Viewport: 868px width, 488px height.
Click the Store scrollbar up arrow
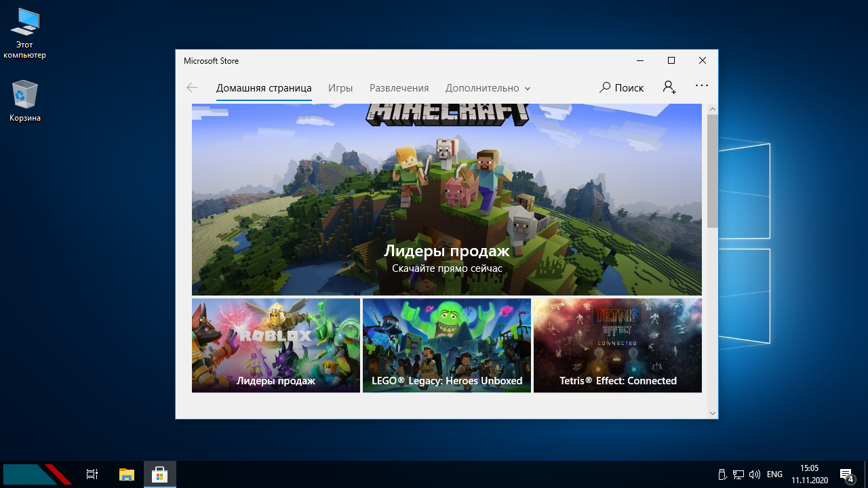coord(712,109)
